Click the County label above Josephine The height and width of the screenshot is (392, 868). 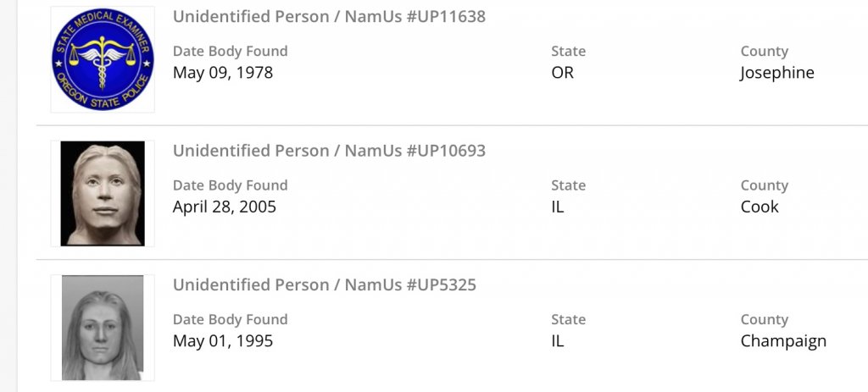tap(764, 52)
